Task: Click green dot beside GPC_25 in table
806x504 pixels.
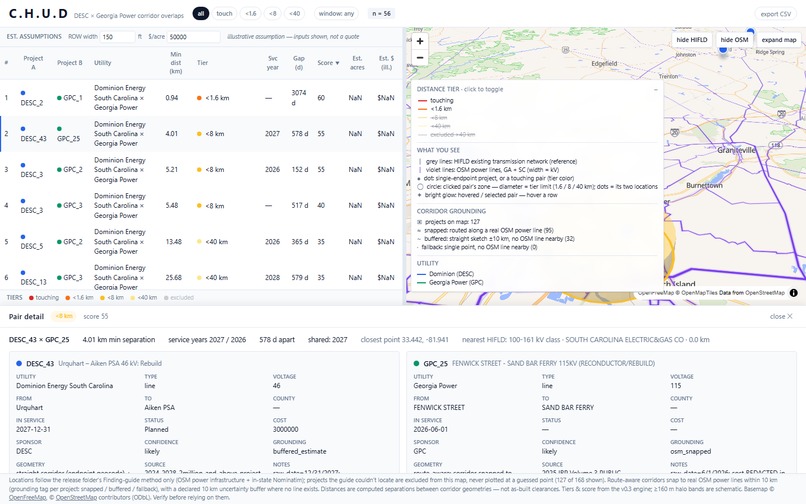Action: [59, 129]
